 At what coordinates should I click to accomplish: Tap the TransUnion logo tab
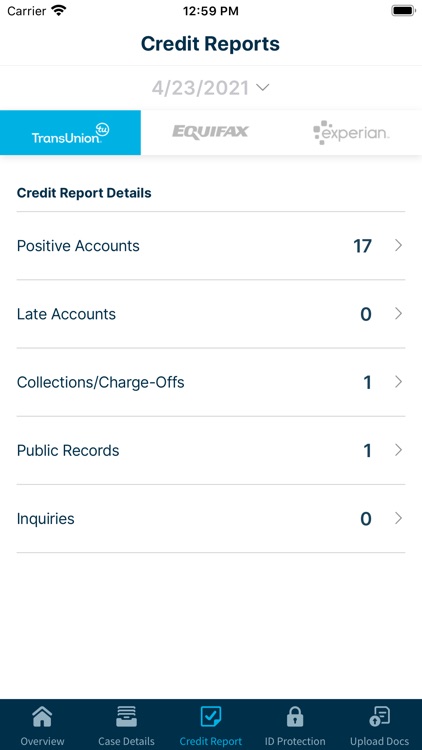tap(70, 132)
